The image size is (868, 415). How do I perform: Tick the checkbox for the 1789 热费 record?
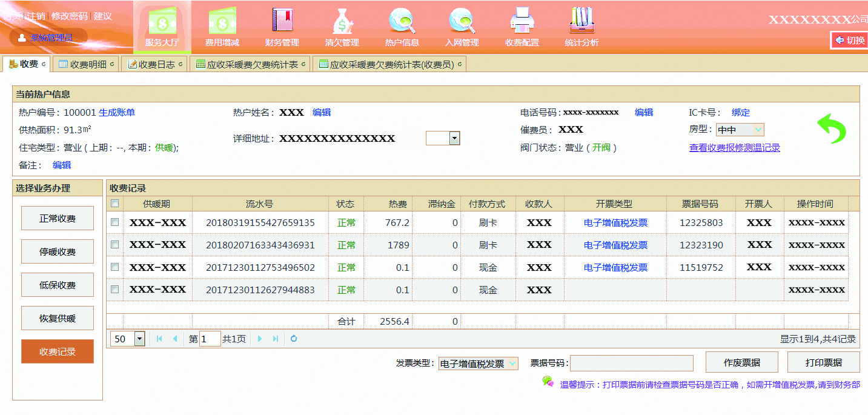(114, 245)
